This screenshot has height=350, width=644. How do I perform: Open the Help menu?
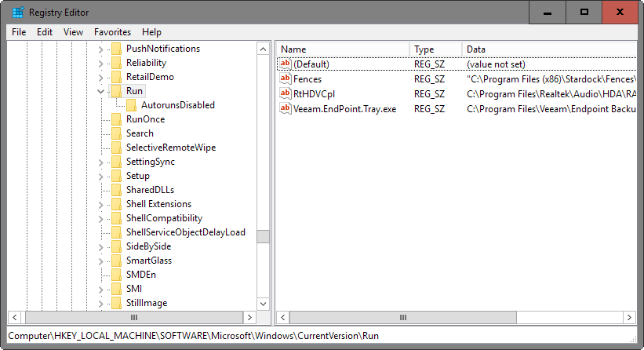tap(151, 32)
